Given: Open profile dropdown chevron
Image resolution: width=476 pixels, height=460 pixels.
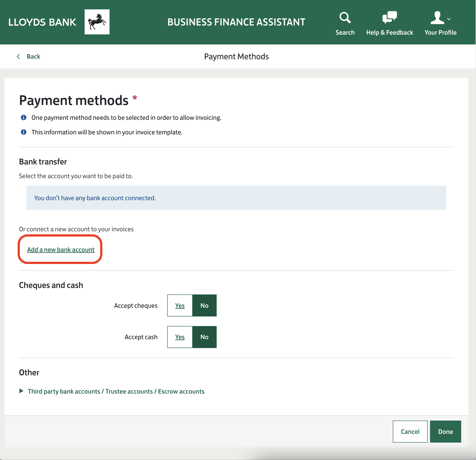Looking at the screenshot, I should click(x=449, y=19).
